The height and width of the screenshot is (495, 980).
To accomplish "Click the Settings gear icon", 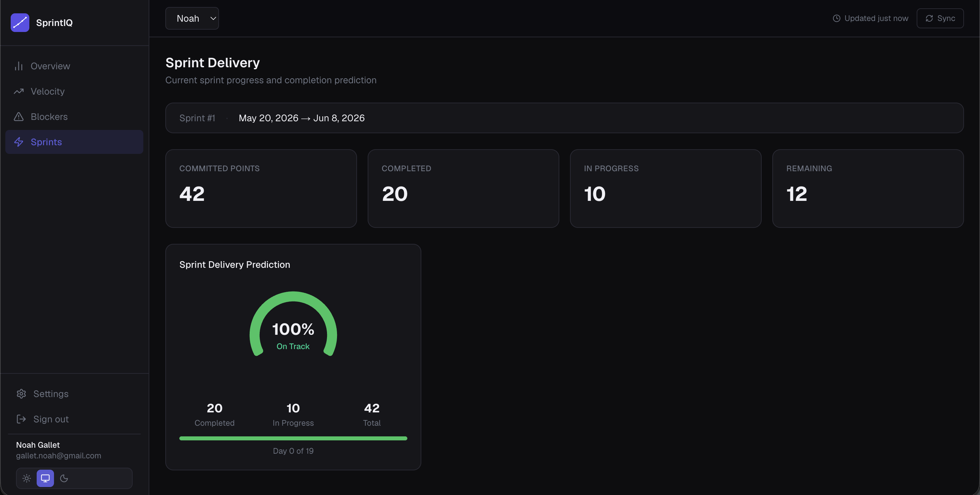I will 21,394.
